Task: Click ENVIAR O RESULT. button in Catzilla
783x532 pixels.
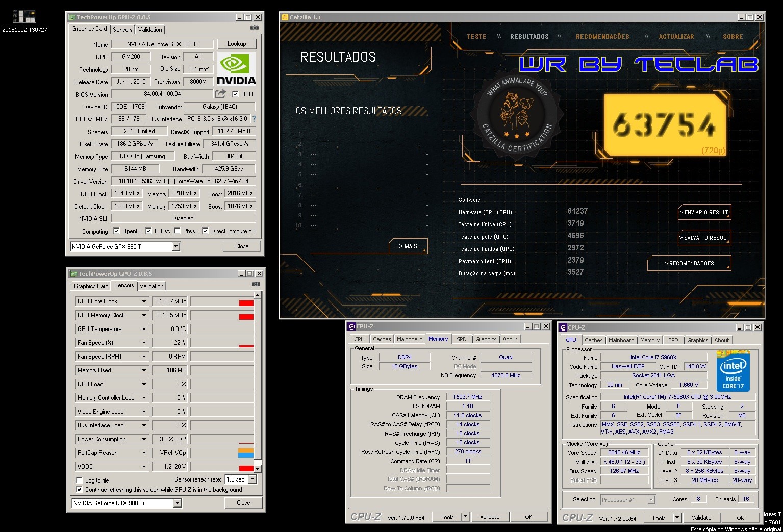Action: point(704,212)
